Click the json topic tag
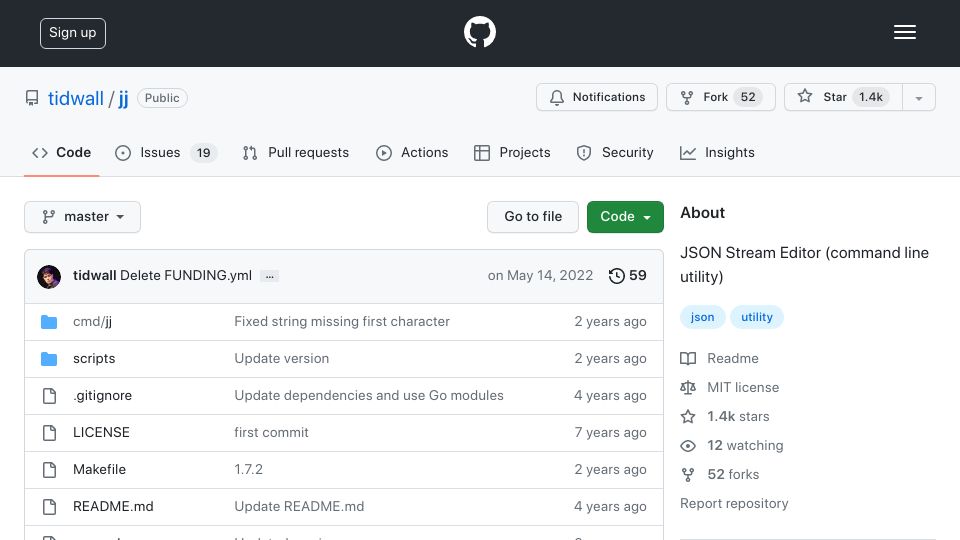The width and height of the screenshot is (960, 540). 702,317
